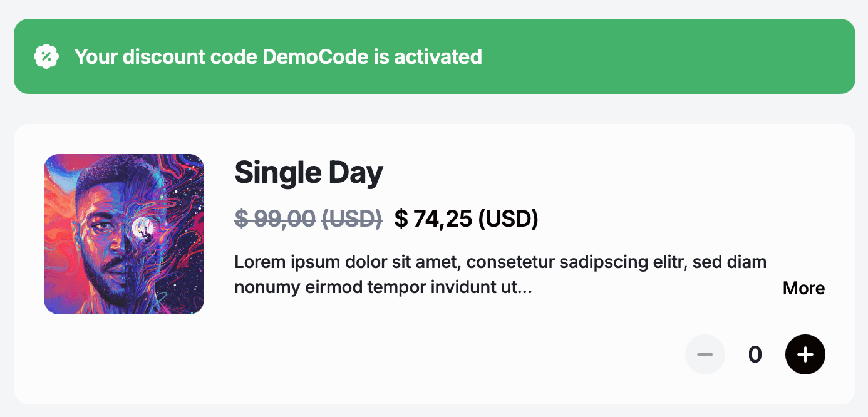Decrease ticket quantity with the minus button

point(705,354)
